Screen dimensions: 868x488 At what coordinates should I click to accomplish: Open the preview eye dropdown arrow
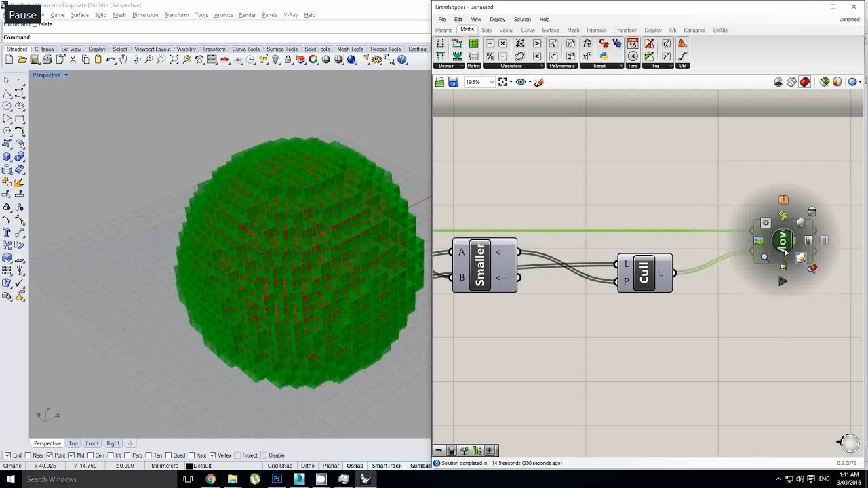[530, 82]
